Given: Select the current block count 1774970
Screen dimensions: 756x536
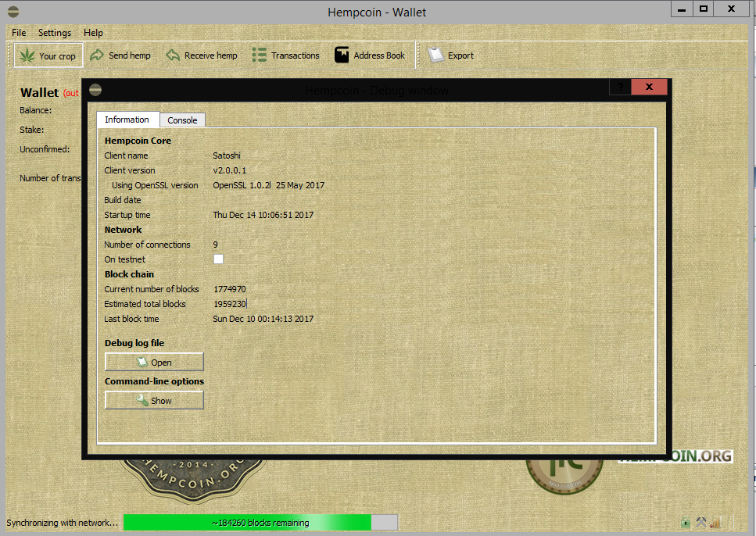Looking at the screenshot, I should click(230, 289).
